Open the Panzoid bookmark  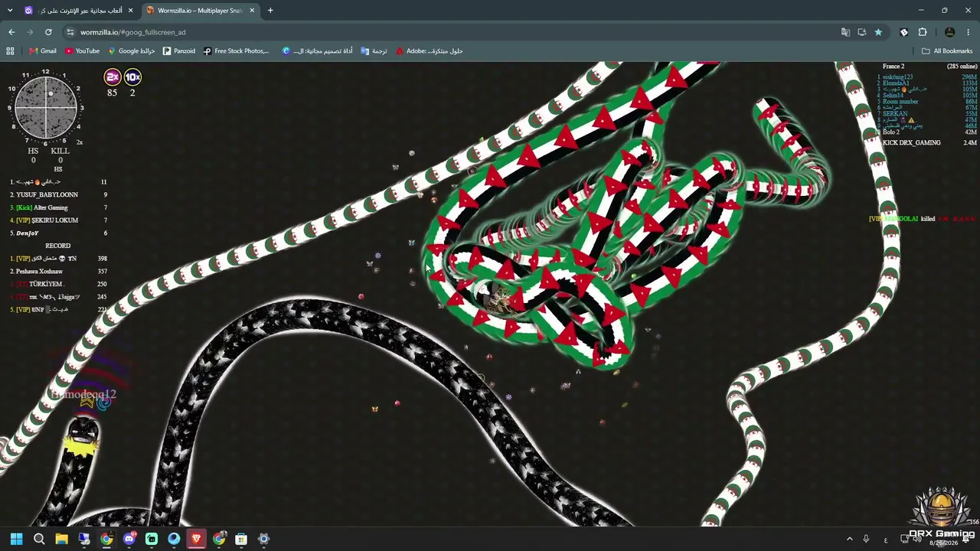(179, 51)
